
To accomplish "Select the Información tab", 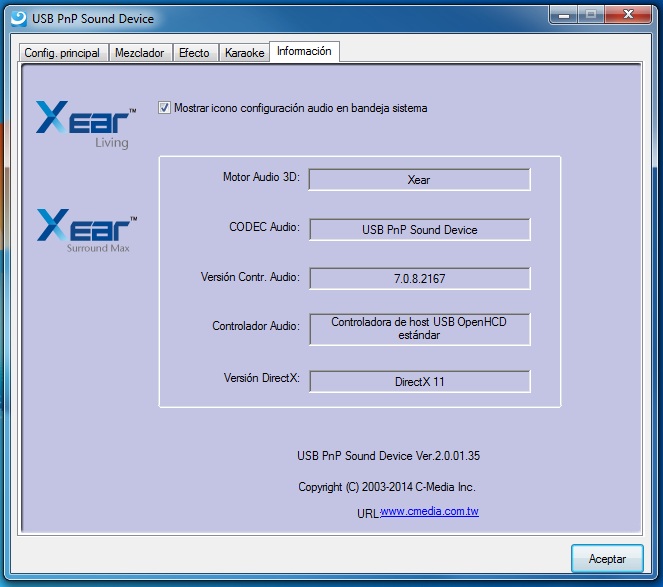I will [304, 51].
